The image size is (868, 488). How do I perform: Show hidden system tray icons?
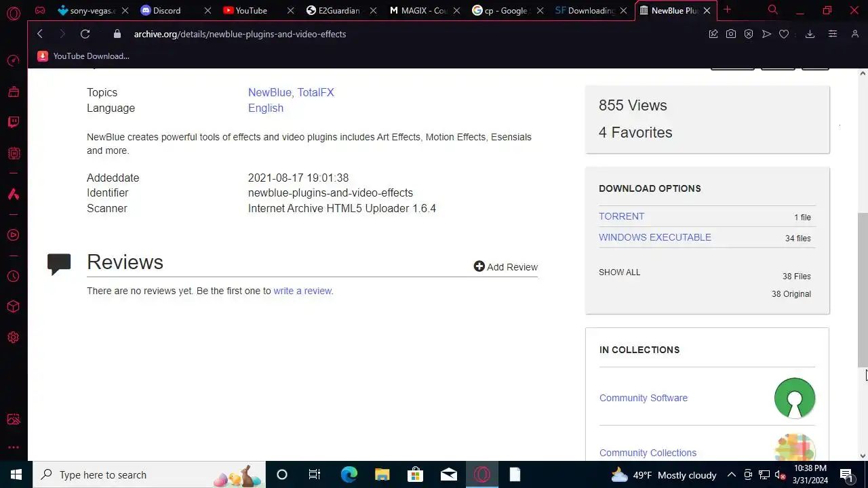(x=732, y=474)
